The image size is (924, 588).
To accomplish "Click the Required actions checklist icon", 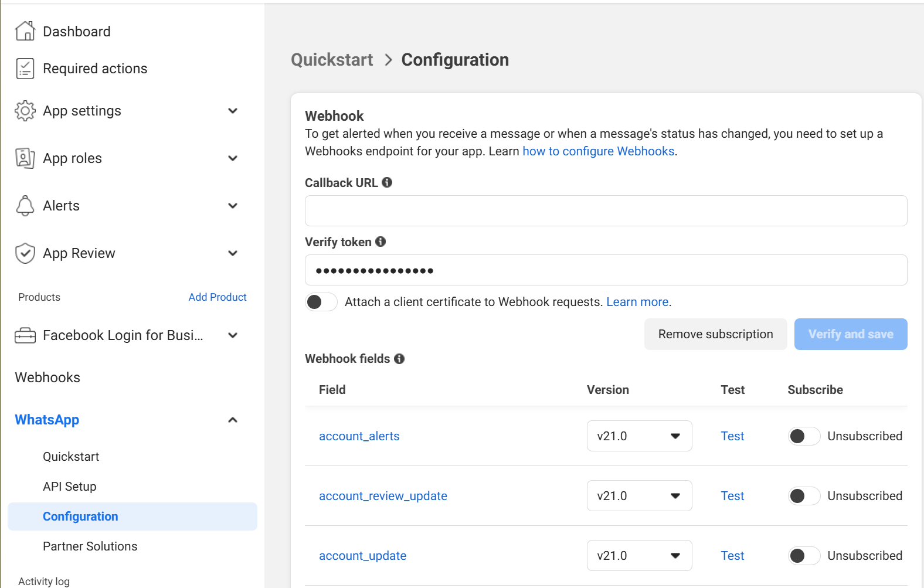I will (x=25, y=69).
